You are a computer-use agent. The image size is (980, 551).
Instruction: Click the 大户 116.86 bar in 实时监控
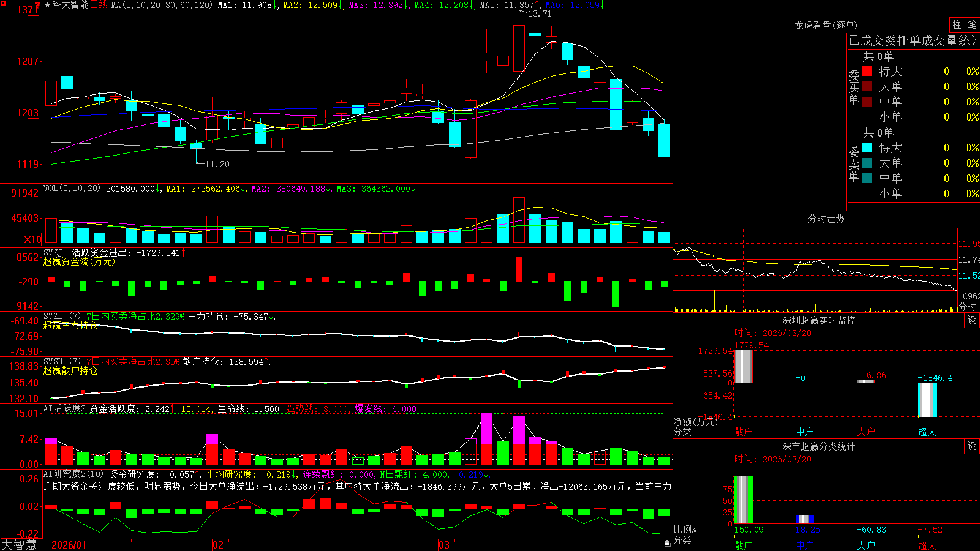point(865,381)
